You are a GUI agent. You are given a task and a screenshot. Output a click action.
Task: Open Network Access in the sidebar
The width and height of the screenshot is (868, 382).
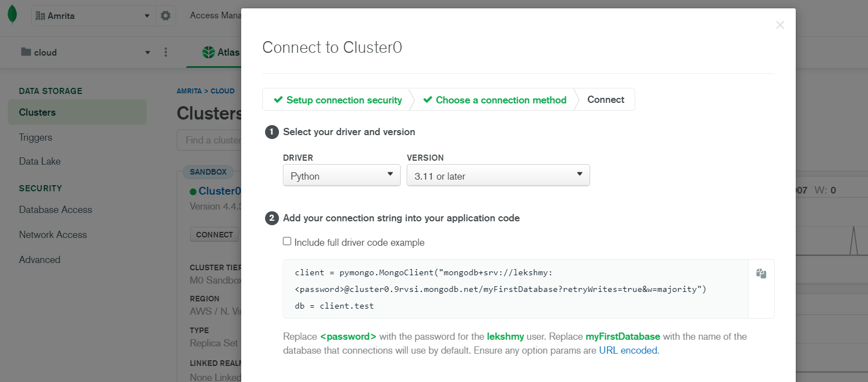[x=53, y=235]
